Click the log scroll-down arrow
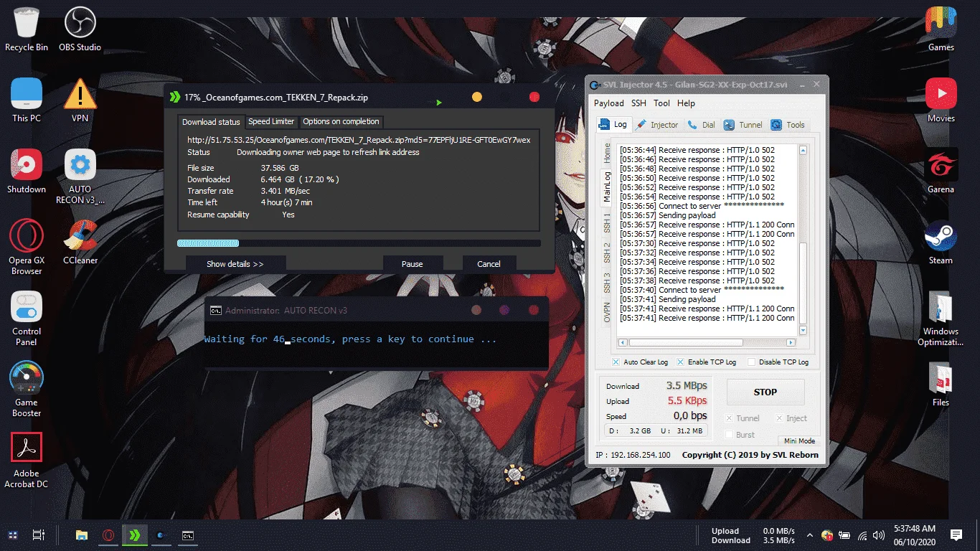This screenshot has height=551, width=980. click(803, 331)
